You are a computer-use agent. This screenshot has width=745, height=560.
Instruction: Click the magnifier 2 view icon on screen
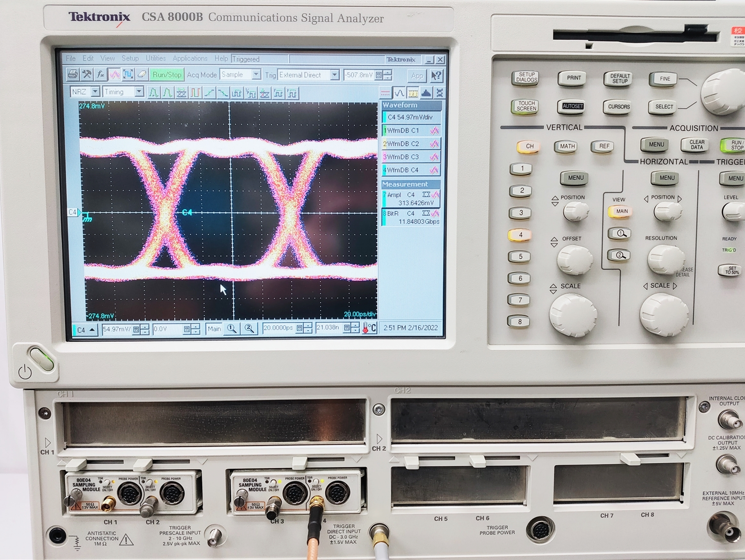[249, 329]
